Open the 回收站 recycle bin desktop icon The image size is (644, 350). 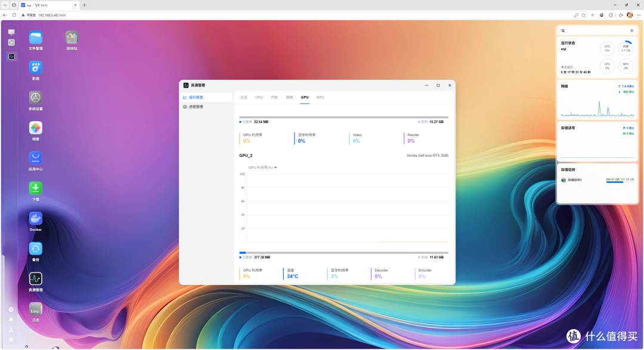pyautogui.click(x=72, y=38)
